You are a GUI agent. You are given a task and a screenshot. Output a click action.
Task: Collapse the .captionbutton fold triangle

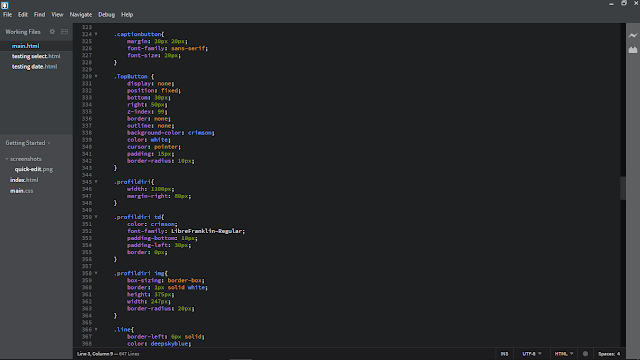(x=96, y=34)
